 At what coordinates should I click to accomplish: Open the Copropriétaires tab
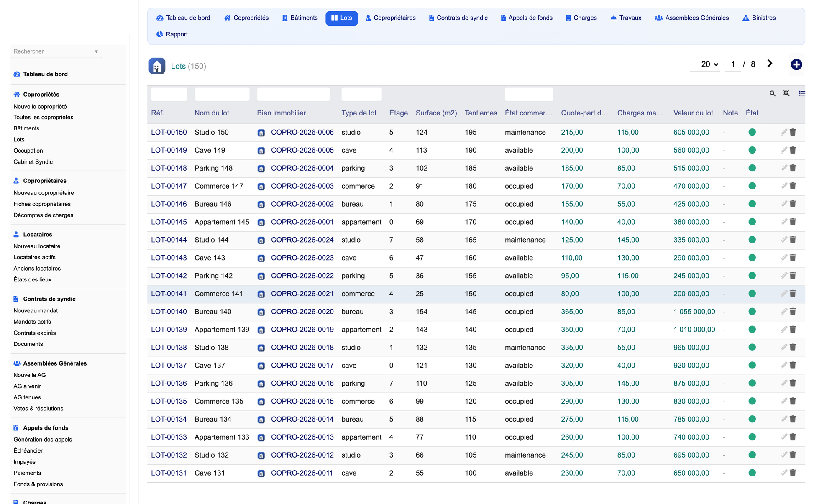pyautogui.click(x=391, y=18)
